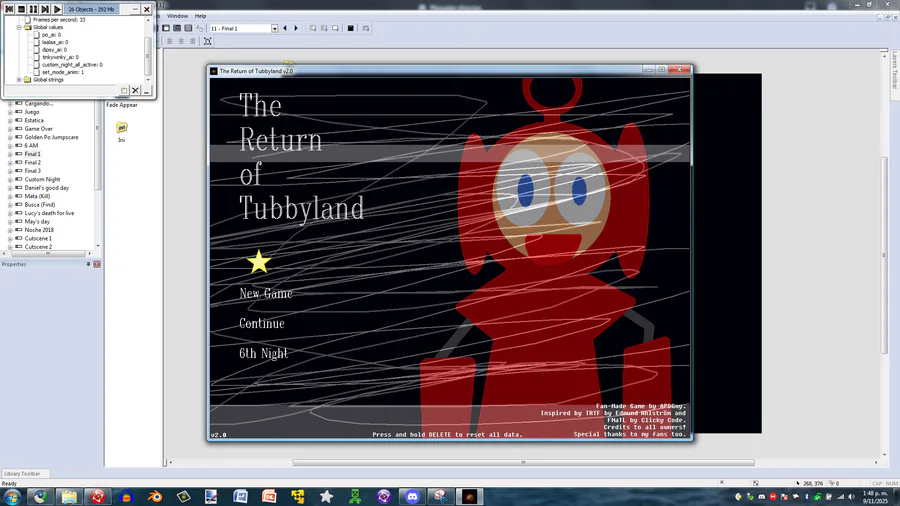Expand the Game Over frame in workspace tree
Screen dimensions: 900x506
[x=10, y=129]
